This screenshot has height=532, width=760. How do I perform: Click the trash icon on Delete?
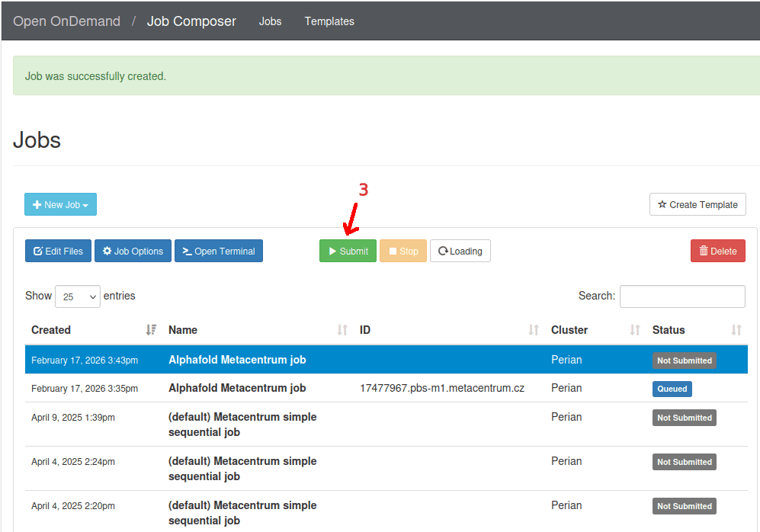(704, 251)
